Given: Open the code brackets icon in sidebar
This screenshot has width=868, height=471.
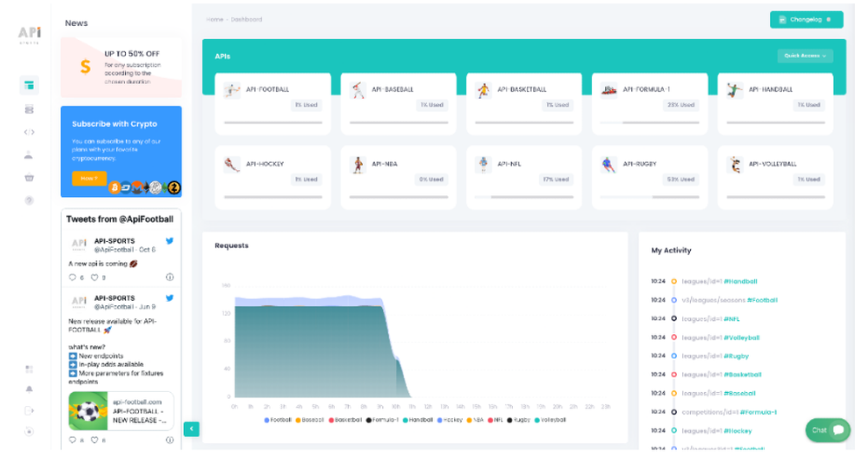Looking at the screenshot, I should click(30, 132).
